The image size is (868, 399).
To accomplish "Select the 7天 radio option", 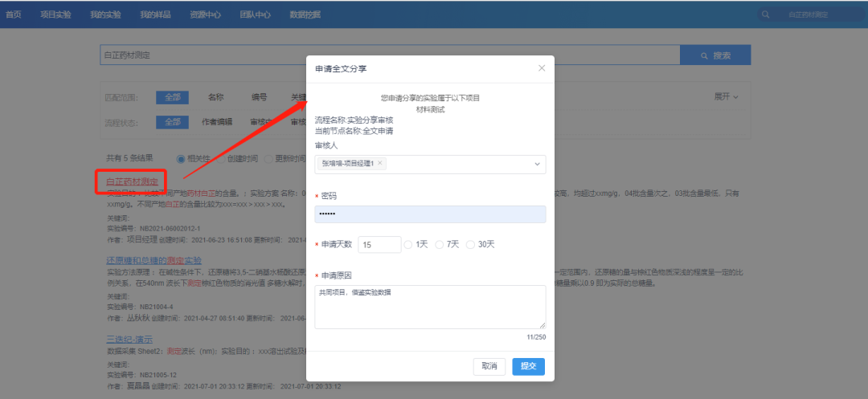I will (440, 244).
